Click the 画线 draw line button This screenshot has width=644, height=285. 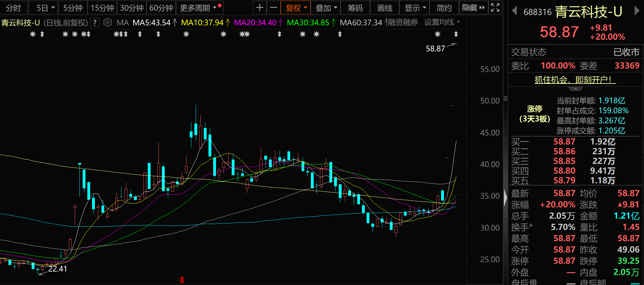384,8
